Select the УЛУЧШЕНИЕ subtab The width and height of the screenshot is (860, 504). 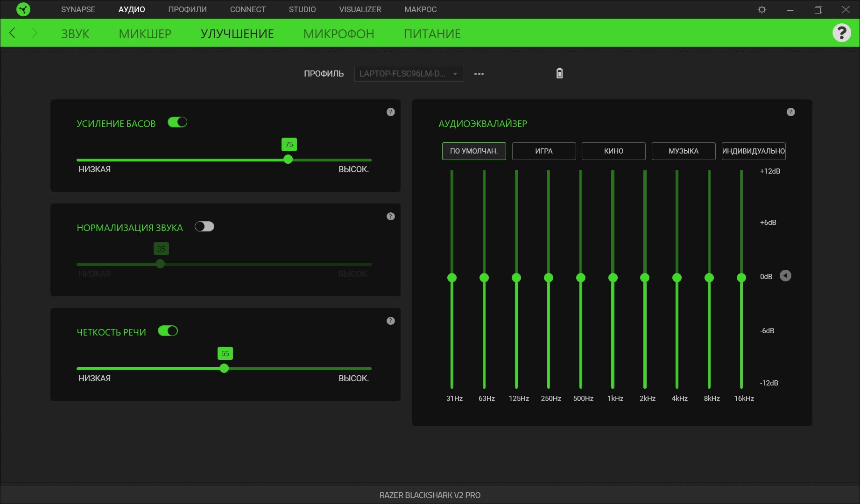tap(237, 34)
